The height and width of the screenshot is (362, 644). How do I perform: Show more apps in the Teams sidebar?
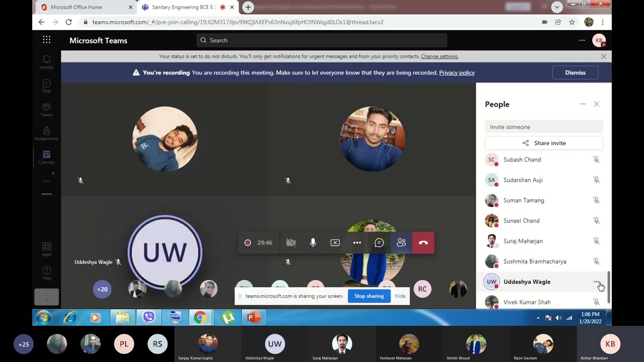(46, 181)
